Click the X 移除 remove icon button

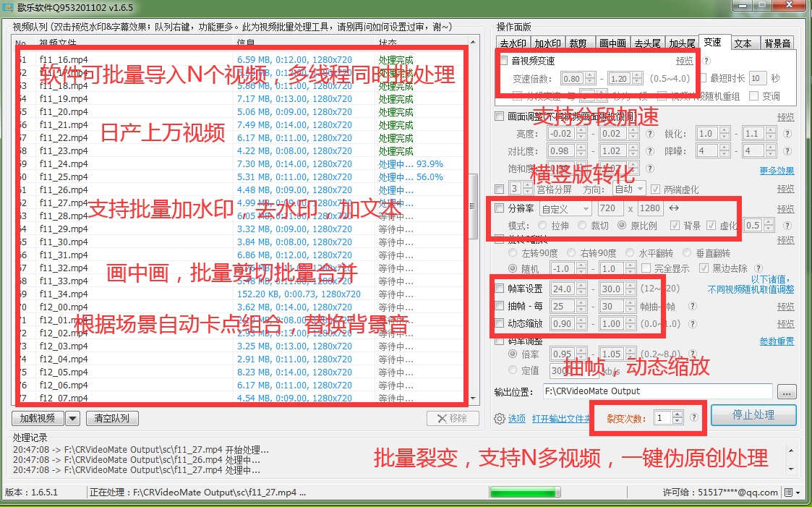pyautogui.click(x=452, y=417)
